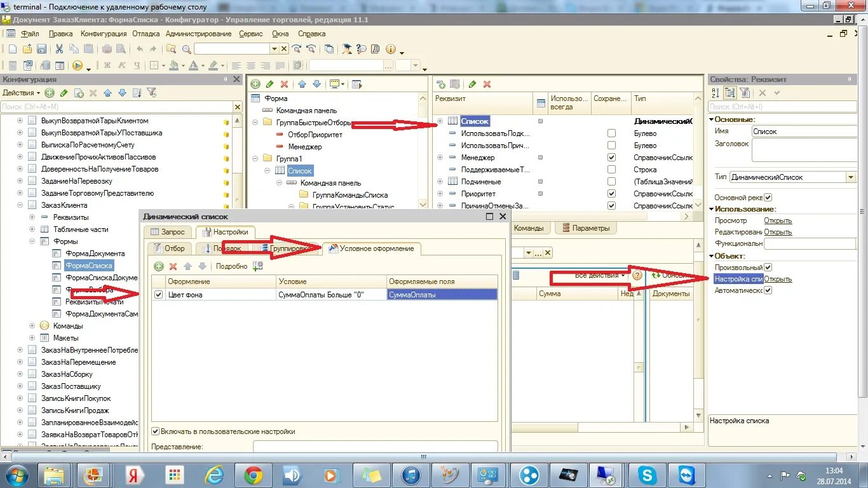
Task: Click Открыть link for Редактирование
Action: click(x=778, y=232)
